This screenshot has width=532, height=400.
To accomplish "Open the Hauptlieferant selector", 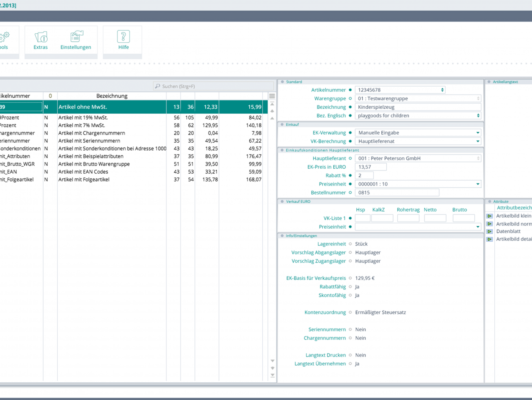I will click(x=478, y=158).
